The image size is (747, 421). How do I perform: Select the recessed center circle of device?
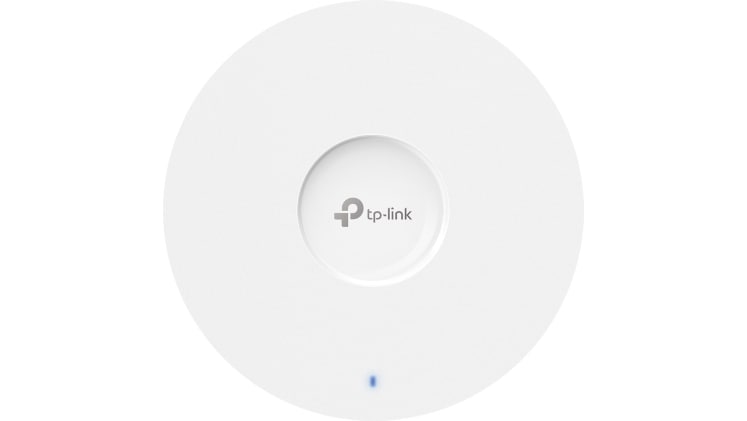(373, 210)
